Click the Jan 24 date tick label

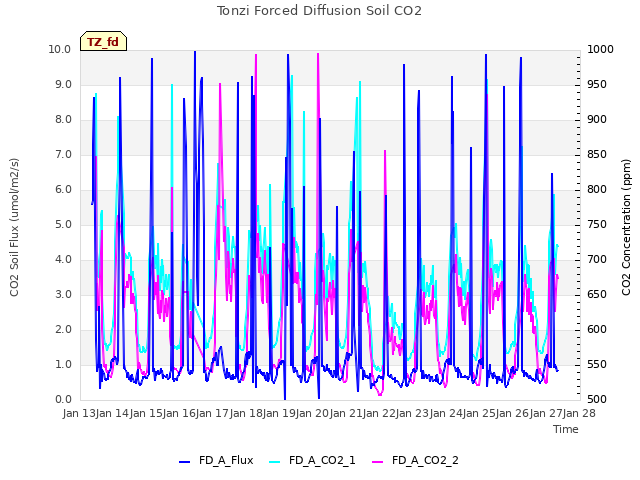click(x=446, y=413)
